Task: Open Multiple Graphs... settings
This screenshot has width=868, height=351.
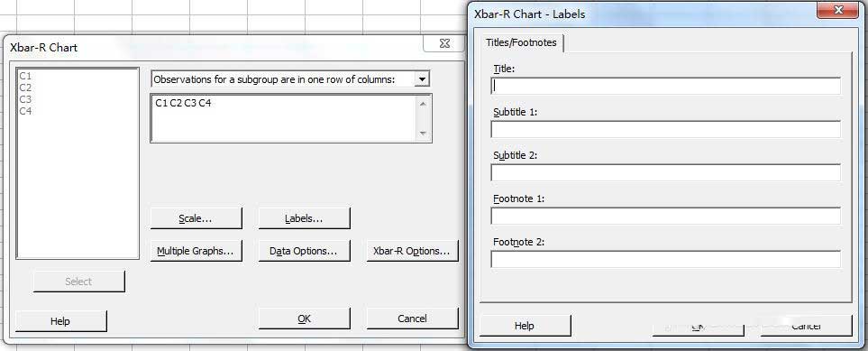Action: 196,251
